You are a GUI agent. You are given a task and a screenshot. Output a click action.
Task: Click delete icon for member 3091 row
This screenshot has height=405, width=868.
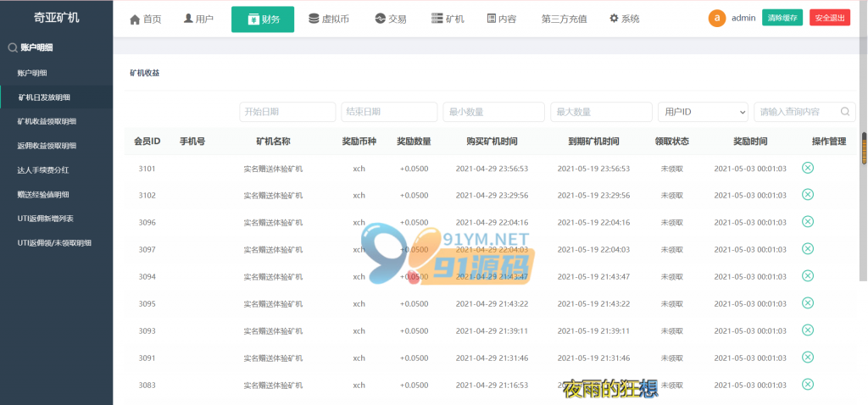click(808, 357)
